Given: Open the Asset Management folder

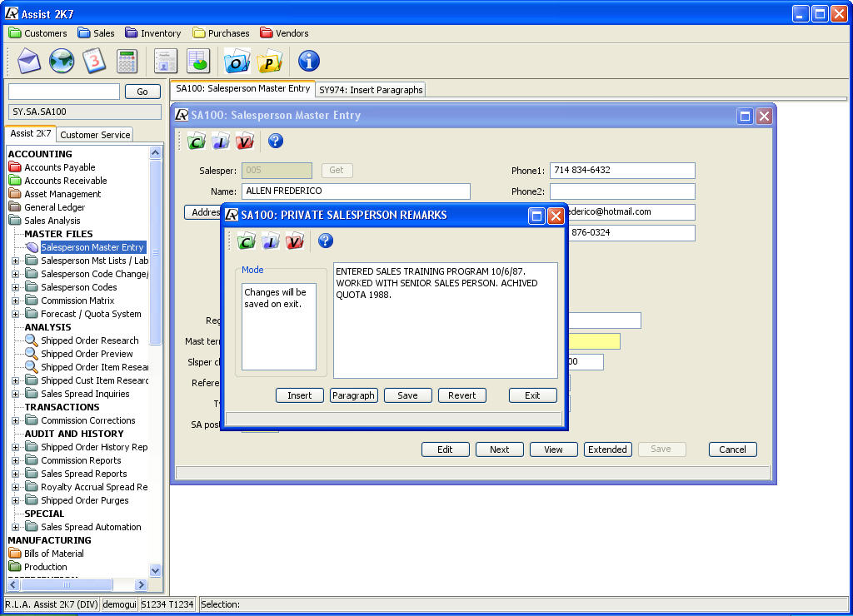Looking at the screenshot, I should 55,194.
